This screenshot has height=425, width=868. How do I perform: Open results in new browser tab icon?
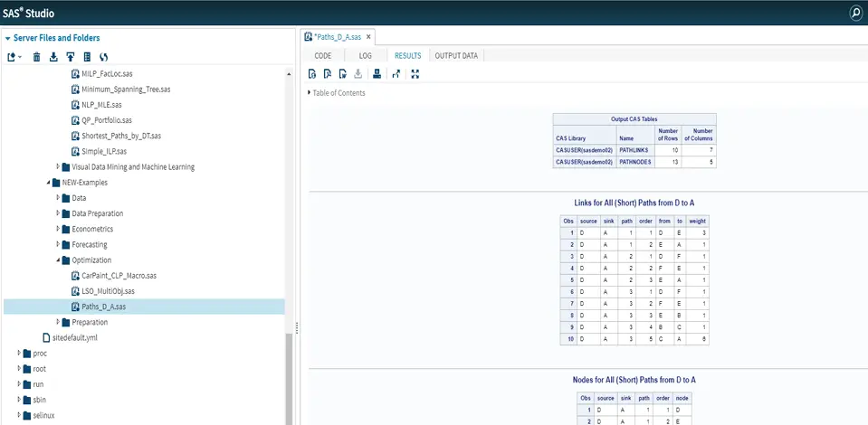(x=396, y=73)
